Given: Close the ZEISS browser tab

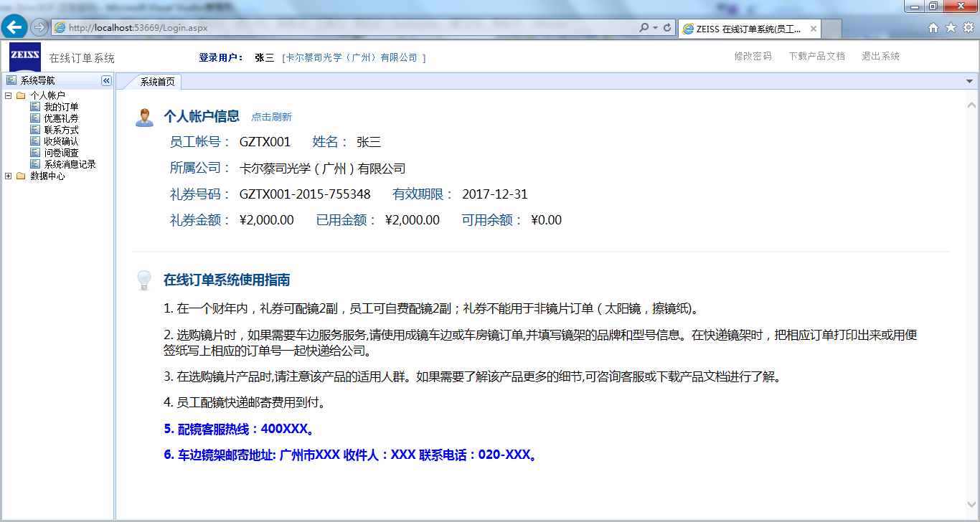Looking at the screenshot, I should [813, 29].
